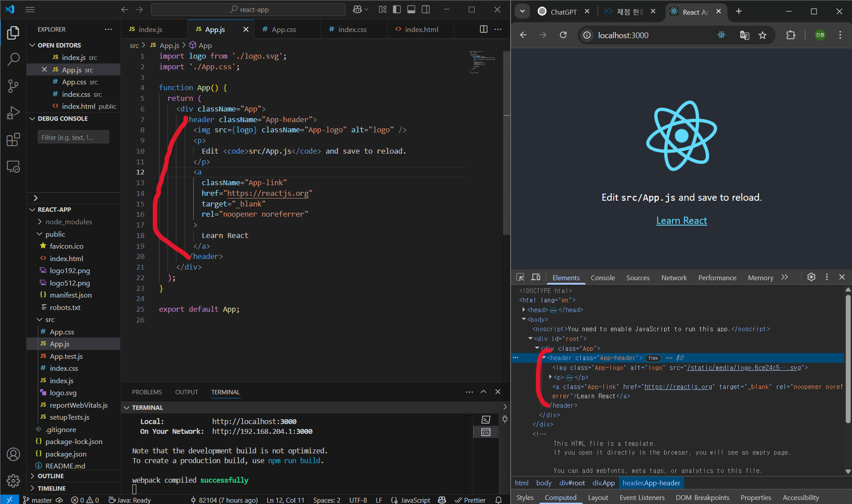Open the Search view in activity bar

13,59
